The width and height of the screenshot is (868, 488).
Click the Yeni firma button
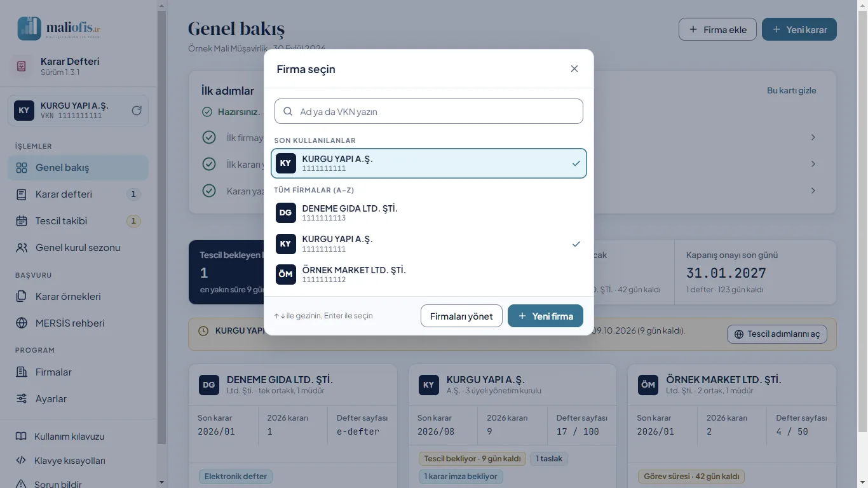click(545, 316)
